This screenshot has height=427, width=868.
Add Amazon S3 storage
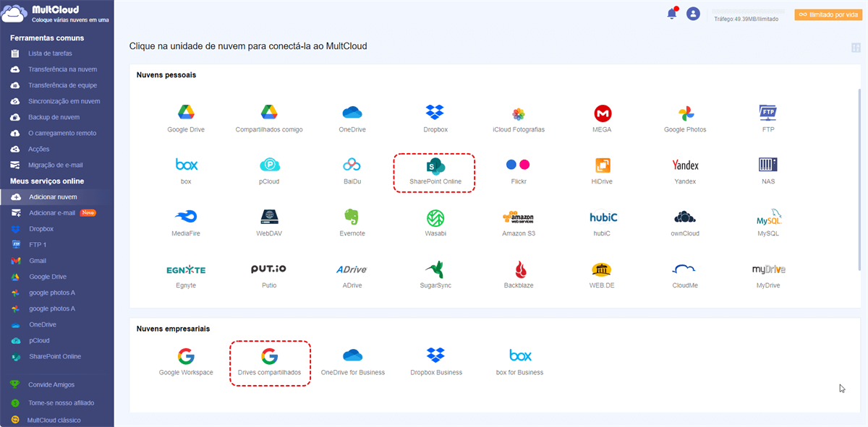(519, 223)
